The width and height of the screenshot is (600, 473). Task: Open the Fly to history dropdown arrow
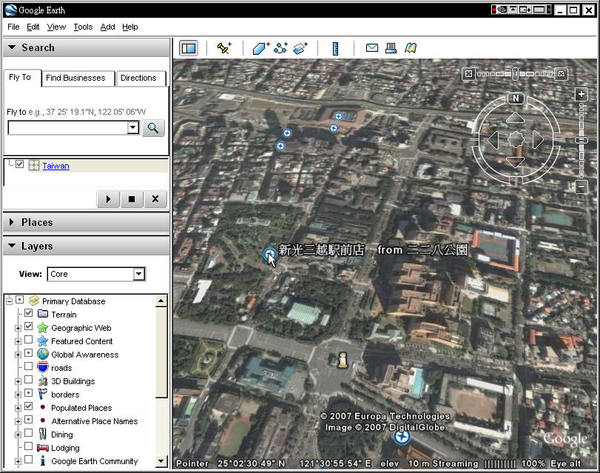(133, 127)
